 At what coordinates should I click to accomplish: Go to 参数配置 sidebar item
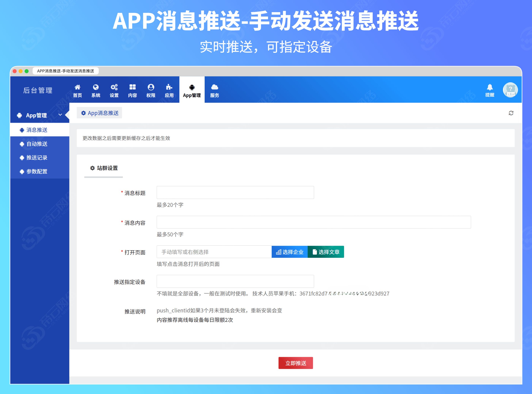(x=37, y=171)
